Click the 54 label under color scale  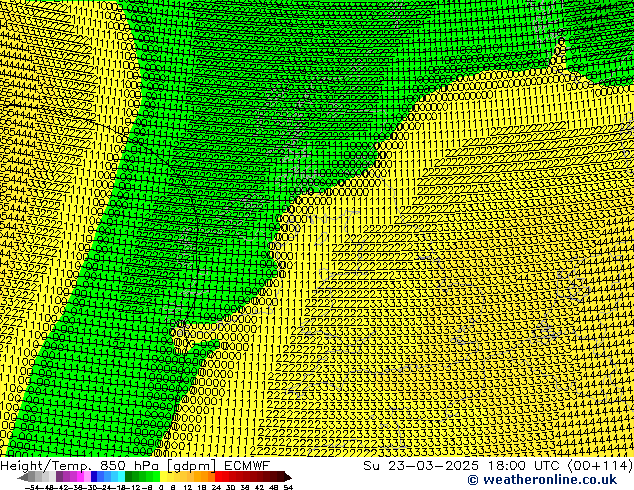click(288, 488)
